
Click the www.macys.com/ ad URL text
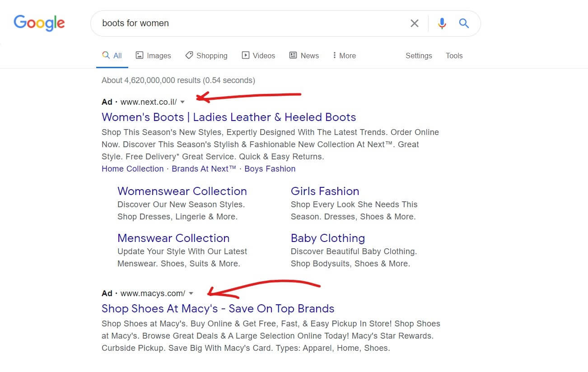153,293
